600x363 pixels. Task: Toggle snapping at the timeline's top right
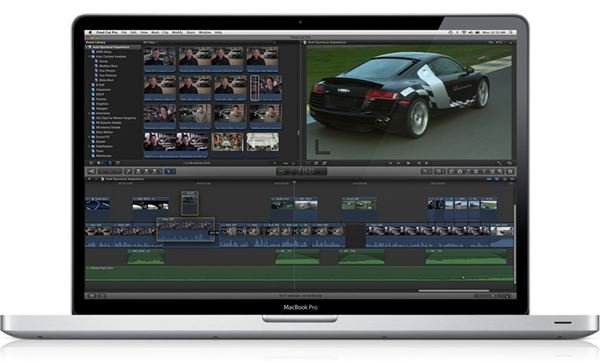tap(512, 179)
